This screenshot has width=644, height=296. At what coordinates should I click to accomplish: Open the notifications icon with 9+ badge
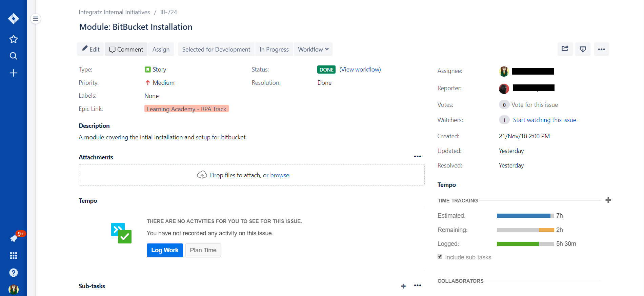click(x=14, y=238)
